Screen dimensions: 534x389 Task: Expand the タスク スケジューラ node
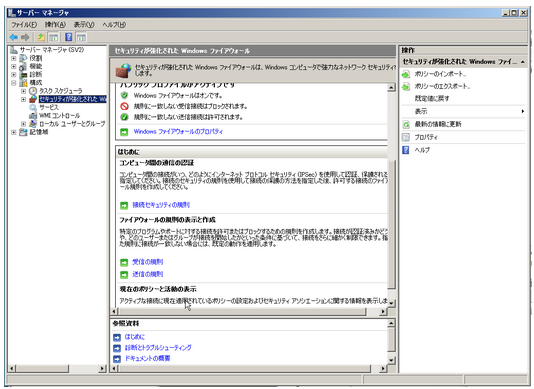(23, 91)
